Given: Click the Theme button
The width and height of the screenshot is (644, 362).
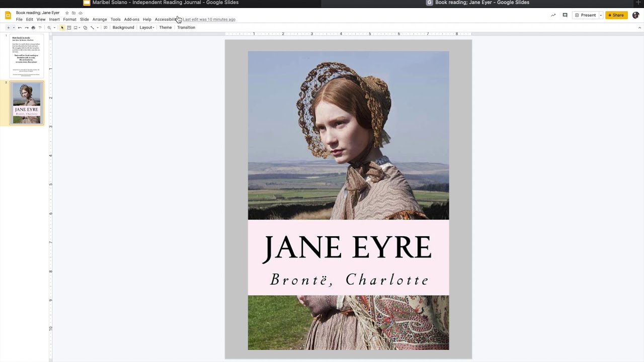Looking at the screenshot, I should [166, 28].
